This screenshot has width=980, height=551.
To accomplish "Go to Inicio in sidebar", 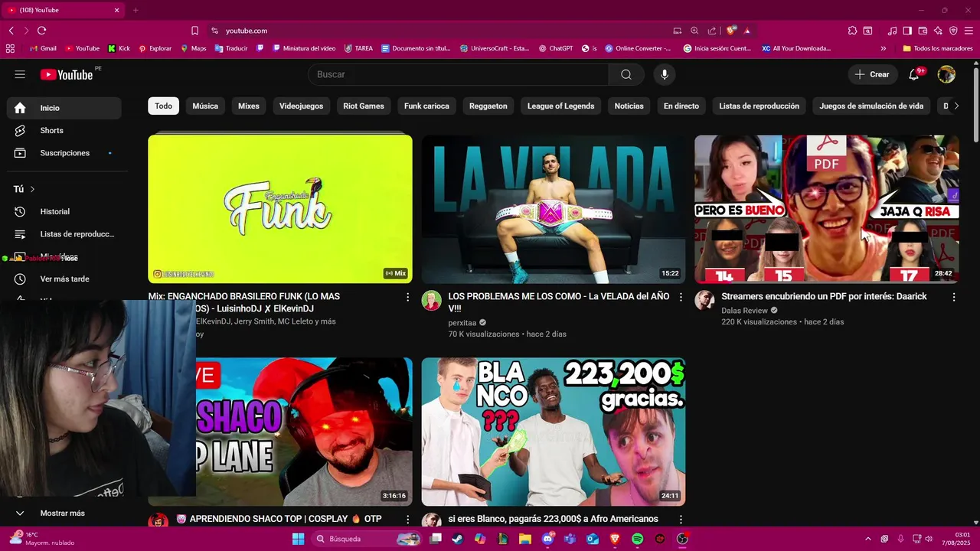I will (x=64, y=108).
